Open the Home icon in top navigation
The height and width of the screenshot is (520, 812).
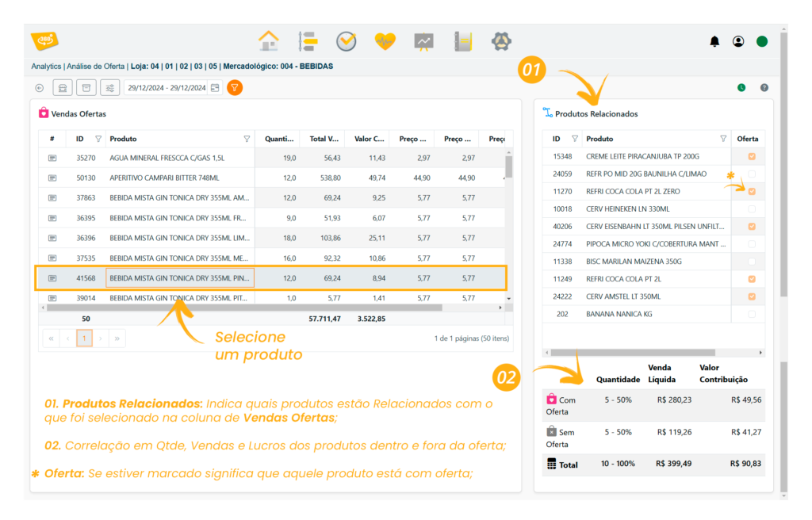pos(268,41)
